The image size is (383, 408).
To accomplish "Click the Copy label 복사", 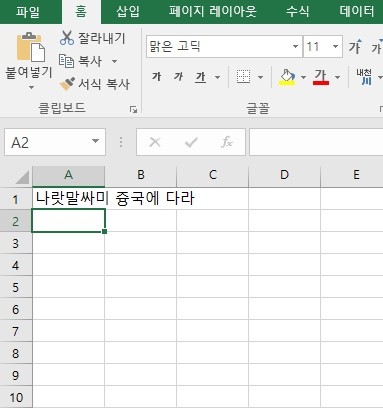I will tap(90, 61).
